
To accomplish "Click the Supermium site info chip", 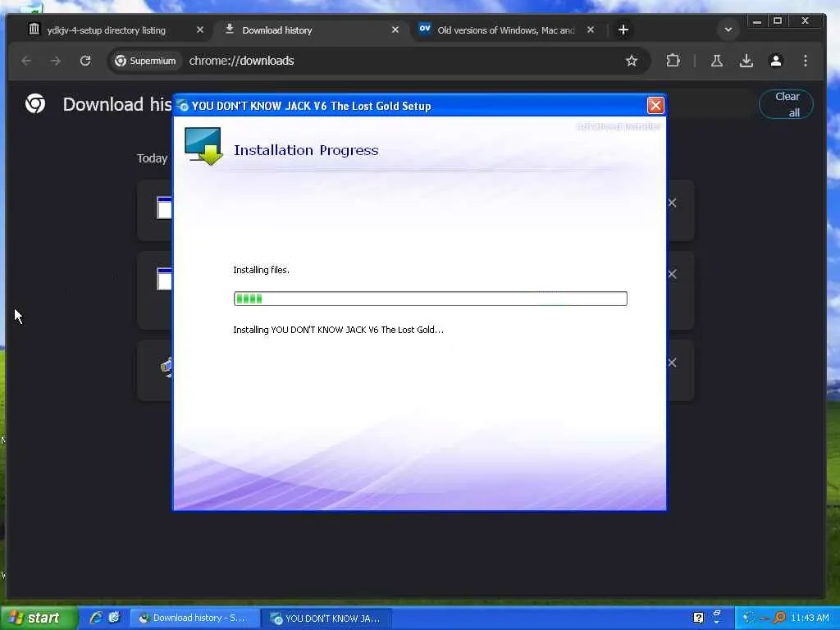I will 145,61.
